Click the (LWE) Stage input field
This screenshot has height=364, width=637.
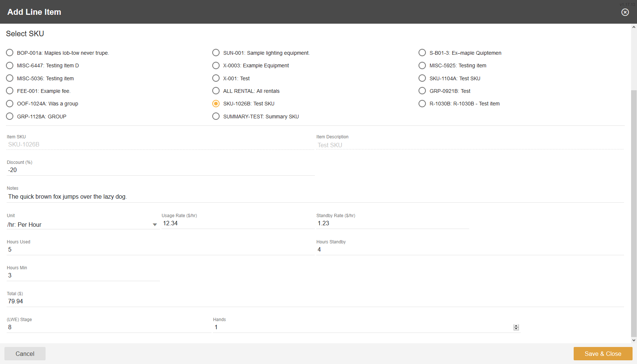pyautogui.click(x=108, y=327)
